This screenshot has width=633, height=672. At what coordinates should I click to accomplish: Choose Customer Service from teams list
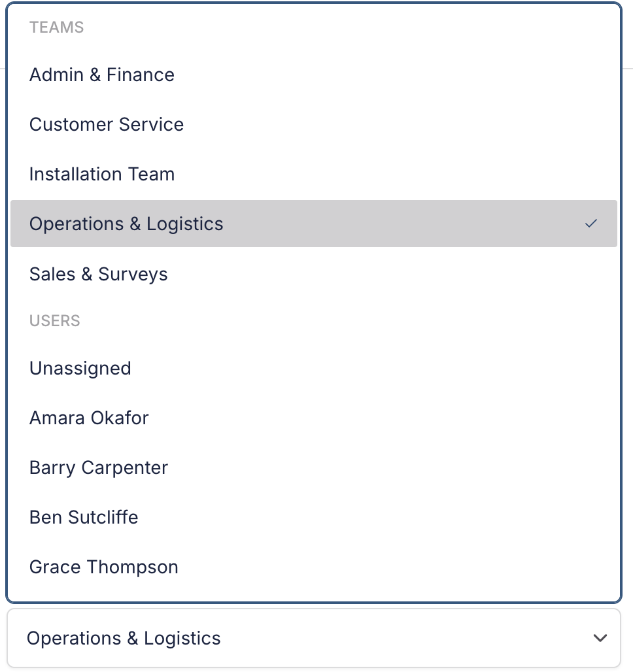(x=313, y=124)
